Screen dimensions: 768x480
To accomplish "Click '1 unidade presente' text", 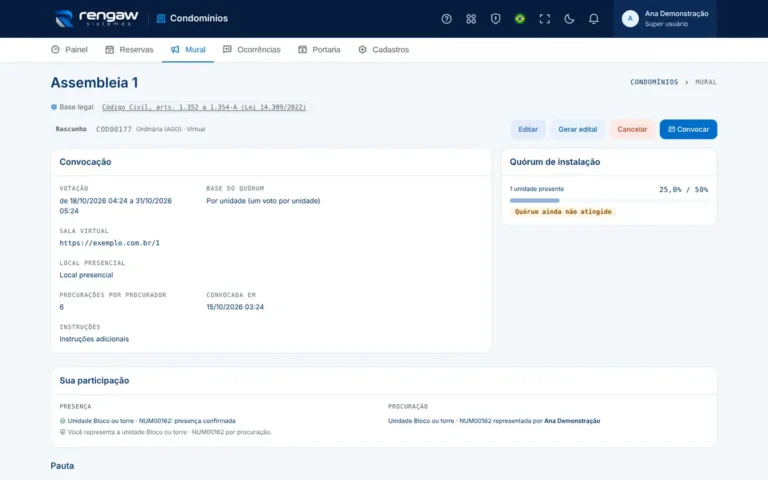I will pos(537,189).
